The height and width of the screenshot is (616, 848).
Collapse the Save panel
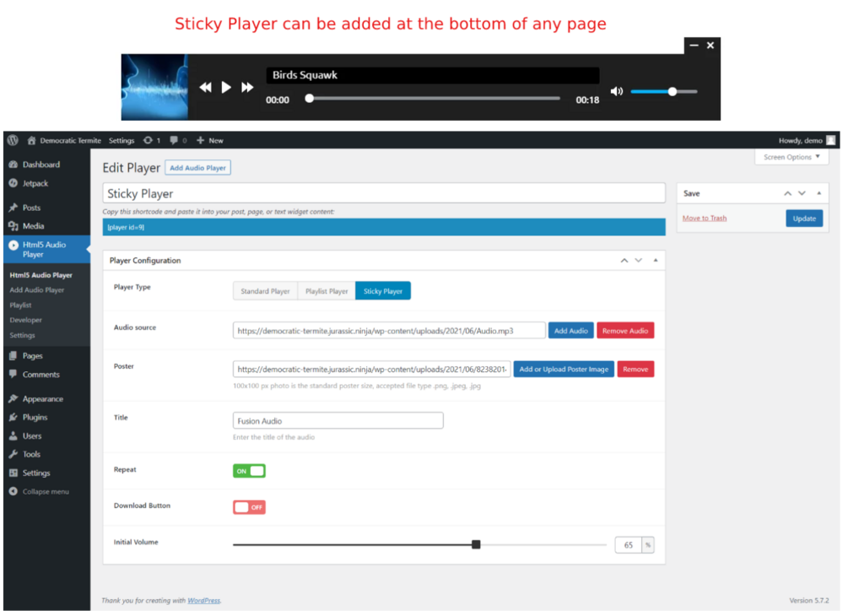pyautogui.click(x=818, y=193)
